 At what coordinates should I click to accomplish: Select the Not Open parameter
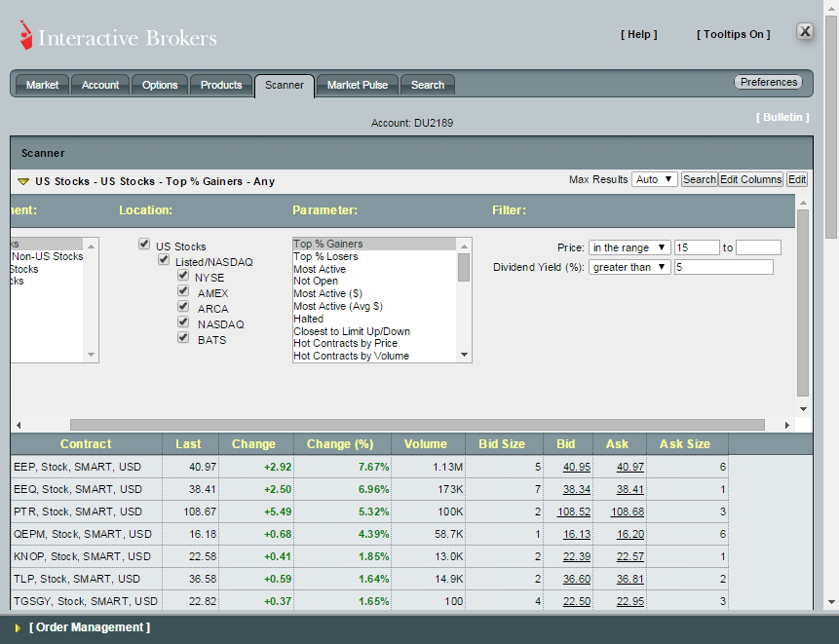coord(374,281)
